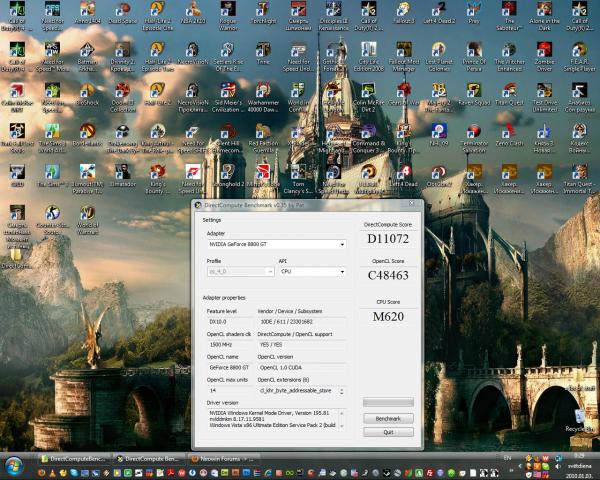
Task: Click the OpenCL Score C48463 value
Action: tap(388, 275)
